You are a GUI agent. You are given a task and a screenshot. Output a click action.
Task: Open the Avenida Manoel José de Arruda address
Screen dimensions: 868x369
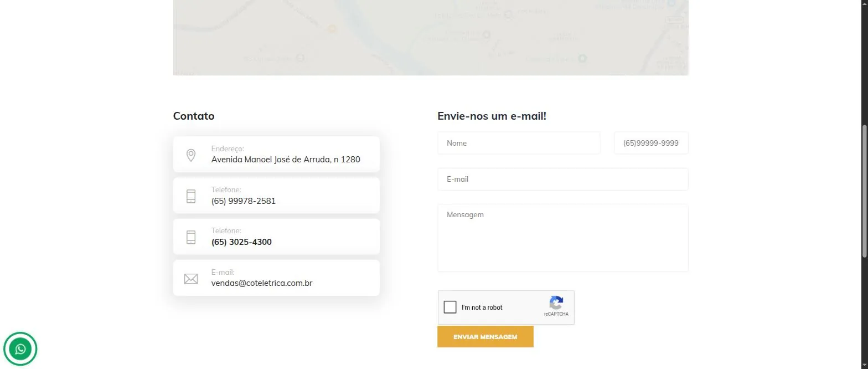[x=286, y=160]
